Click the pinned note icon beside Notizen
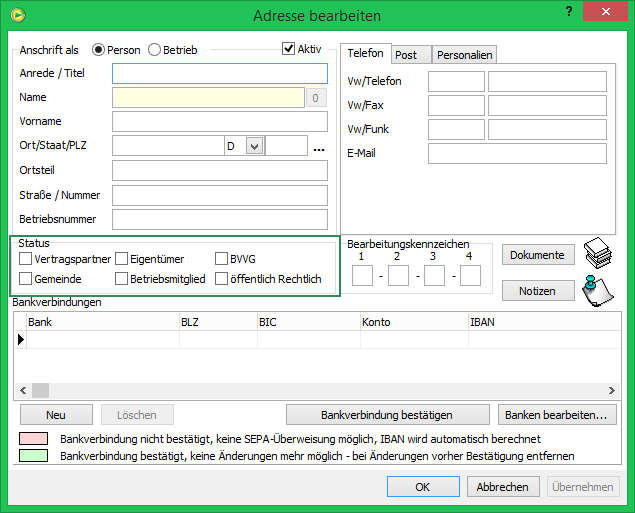635x513 pixels. pos(597,290)
